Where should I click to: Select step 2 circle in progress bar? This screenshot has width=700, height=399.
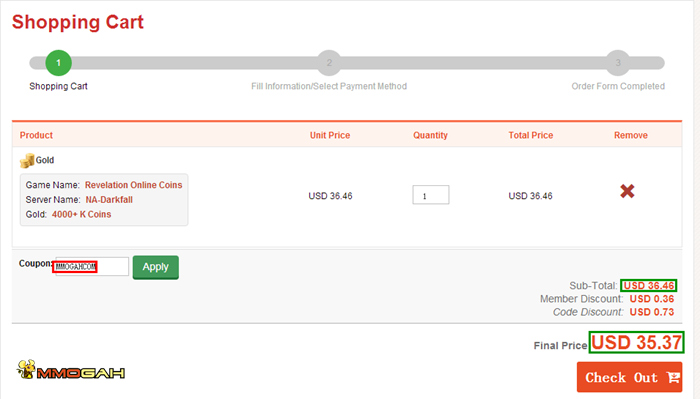tap(329, 63)
